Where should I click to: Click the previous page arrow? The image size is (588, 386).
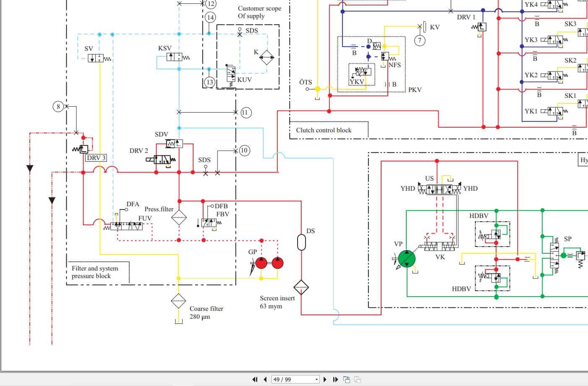click(x=265, y=379)
